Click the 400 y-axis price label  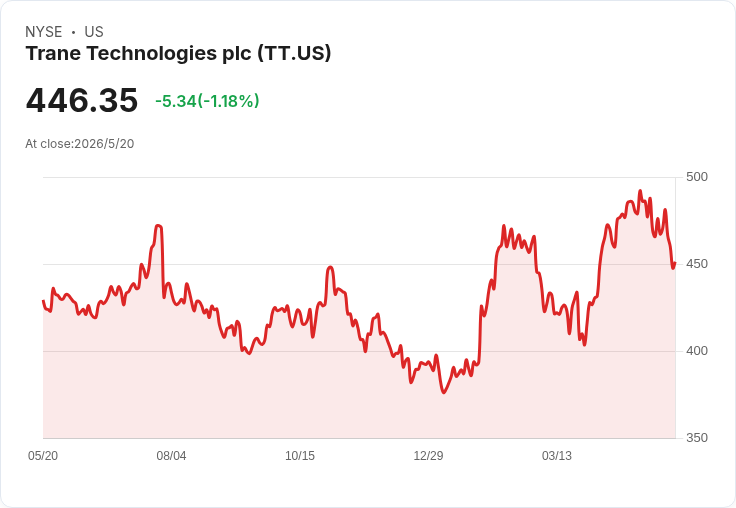(697, 351)
